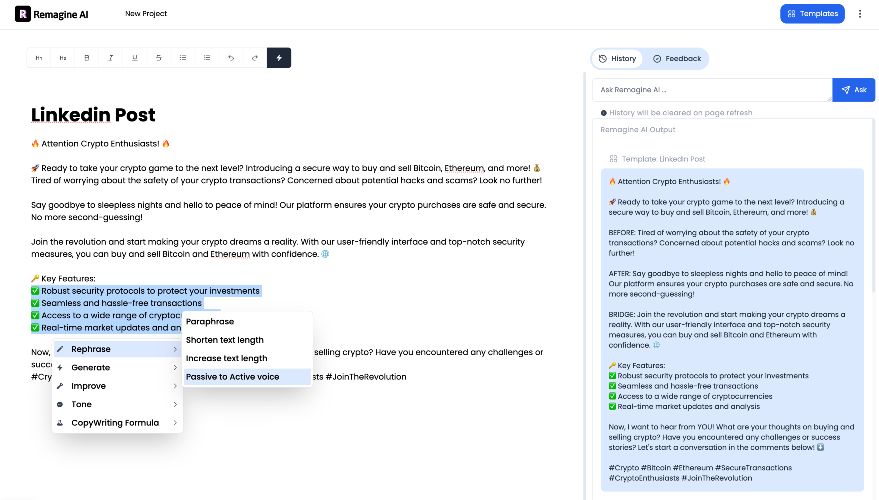
Task: Click the redo arrow icon
Action: [255, 58]
